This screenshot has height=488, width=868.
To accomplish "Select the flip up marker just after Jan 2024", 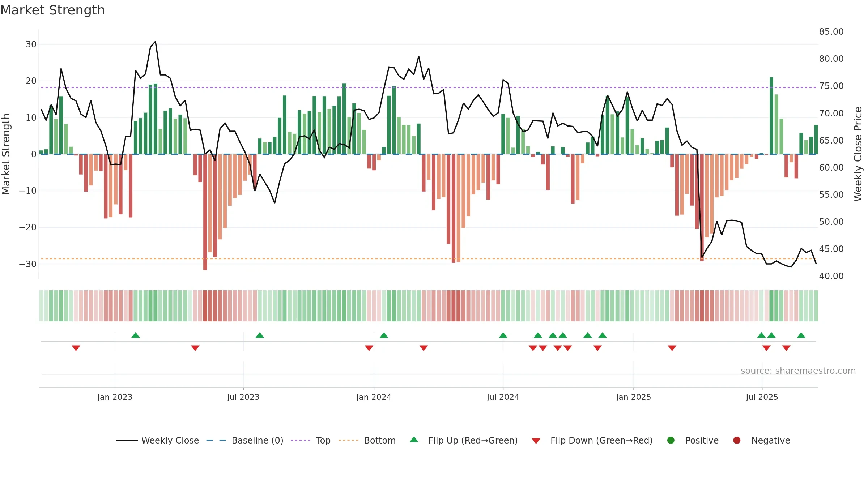I will pyautogui.click(x=384, y=335).
